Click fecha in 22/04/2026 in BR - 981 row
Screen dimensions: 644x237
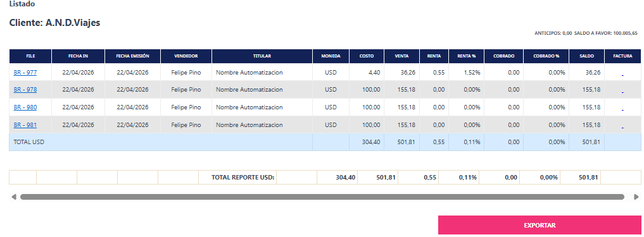click(78, 125)
